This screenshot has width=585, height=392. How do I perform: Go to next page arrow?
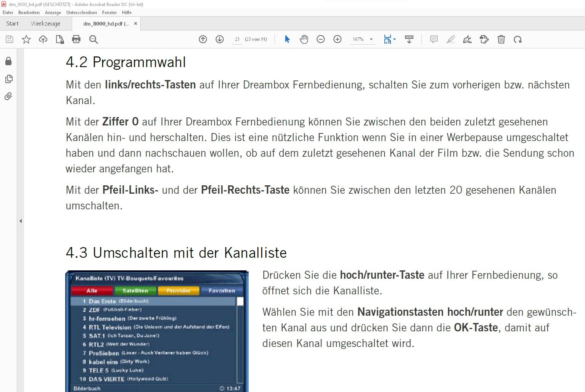click(220, 39)
